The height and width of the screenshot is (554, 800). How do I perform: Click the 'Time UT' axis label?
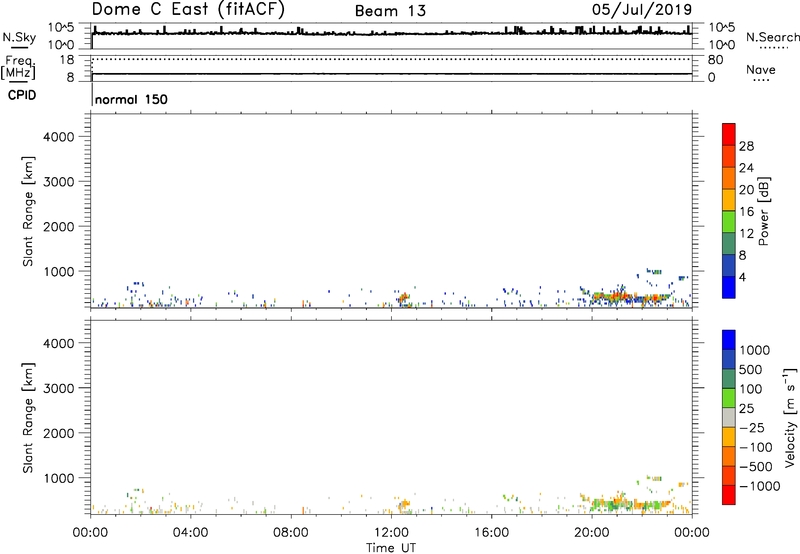click(391, 548)
